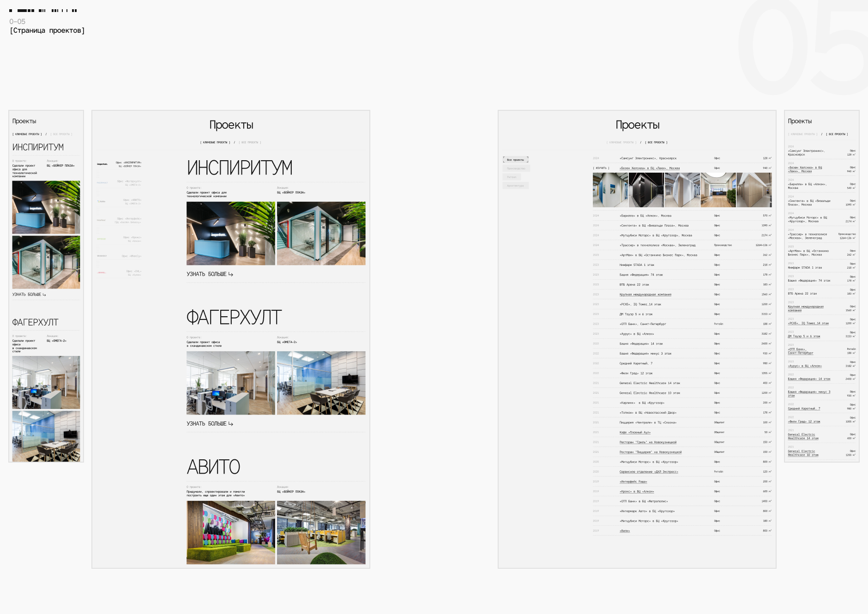Open Кафе «Пловный Аул» project link
The image size is (868, 614).
coord(635,433)
